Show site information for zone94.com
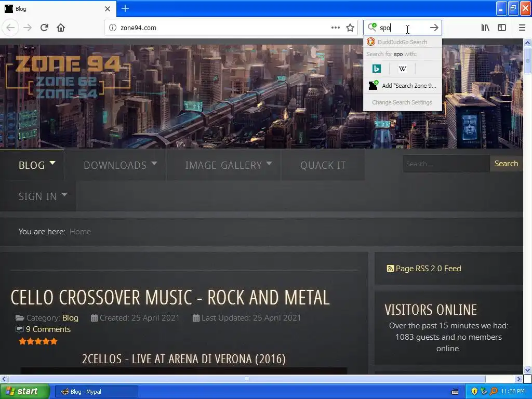The image size is (532, 399). pos(113,28)
